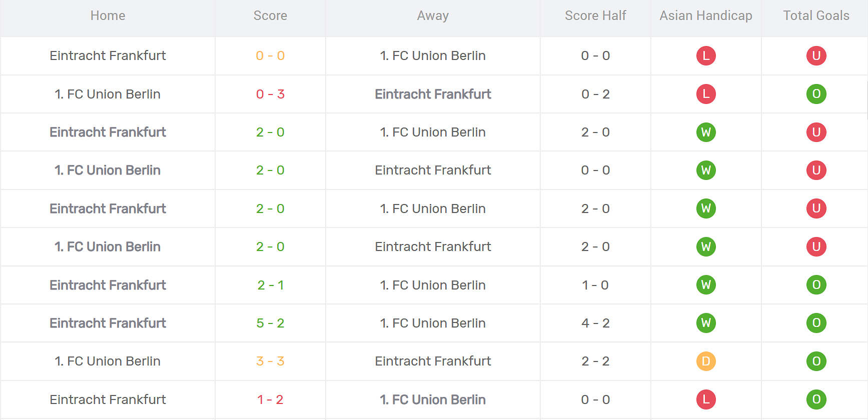
Task: Click the Home column header
Action: [108, 15]
